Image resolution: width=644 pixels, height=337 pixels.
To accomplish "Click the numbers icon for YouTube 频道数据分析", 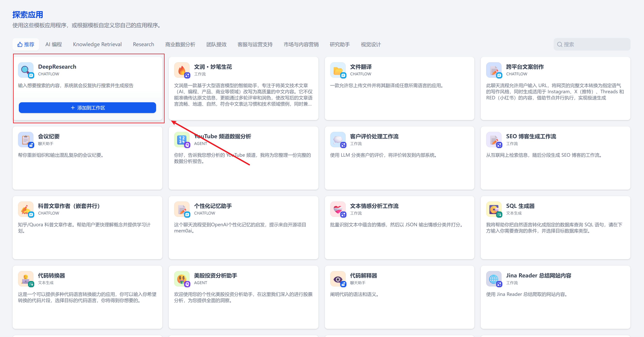I will pos(181,139).
